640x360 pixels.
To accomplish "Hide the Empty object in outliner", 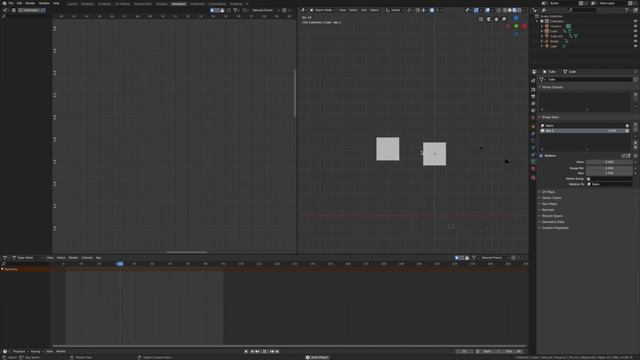I will (x=636, y=41).
